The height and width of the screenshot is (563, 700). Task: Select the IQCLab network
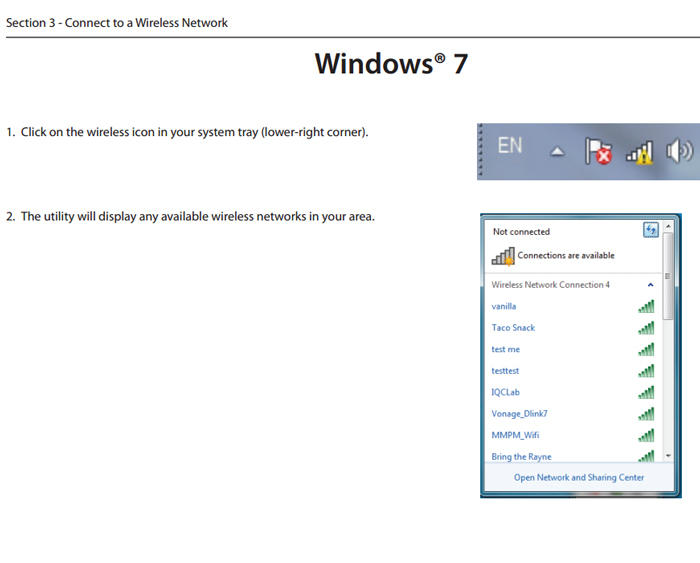click(x=573, y=392)
